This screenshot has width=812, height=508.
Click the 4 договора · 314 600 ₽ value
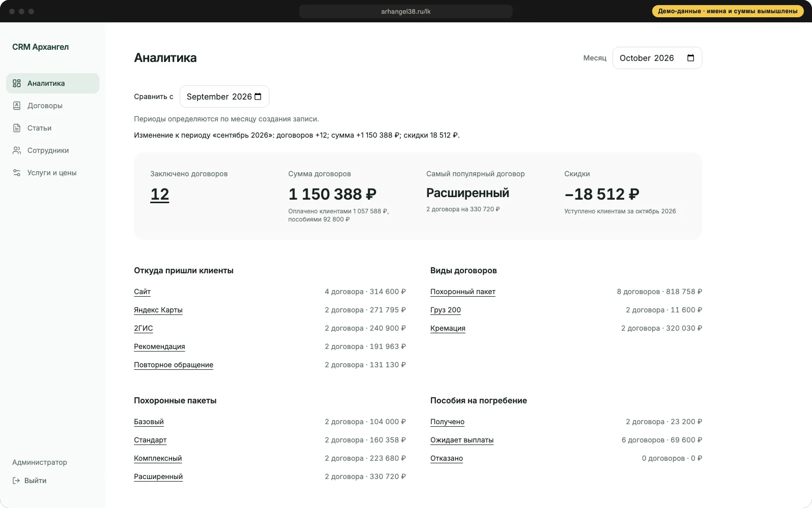pyautogui.click(x=365, y=292)
